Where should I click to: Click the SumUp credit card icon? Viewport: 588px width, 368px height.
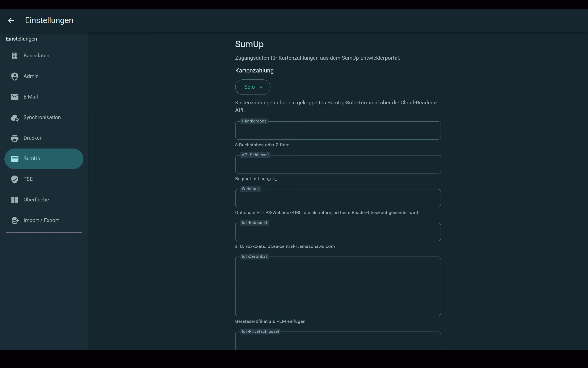(x=15, y=159)
